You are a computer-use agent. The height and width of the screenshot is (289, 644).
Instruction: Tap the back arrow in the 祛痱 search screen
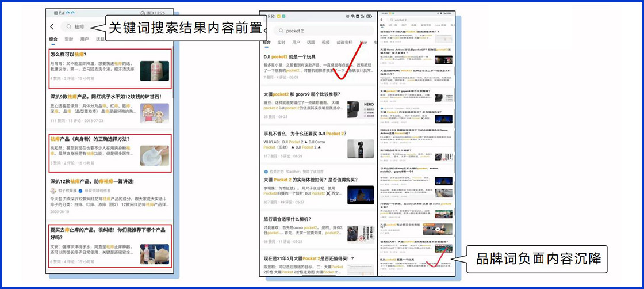coord(52,26)
